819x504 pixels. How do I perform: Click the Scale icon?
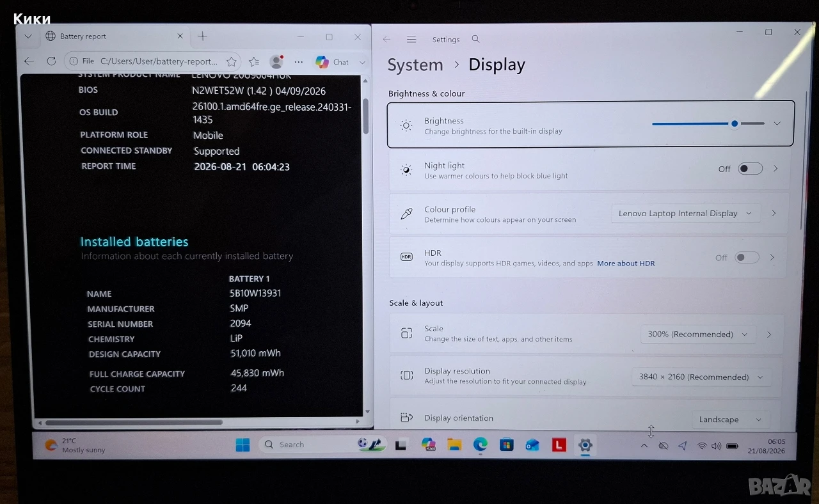tap(406, 333)
